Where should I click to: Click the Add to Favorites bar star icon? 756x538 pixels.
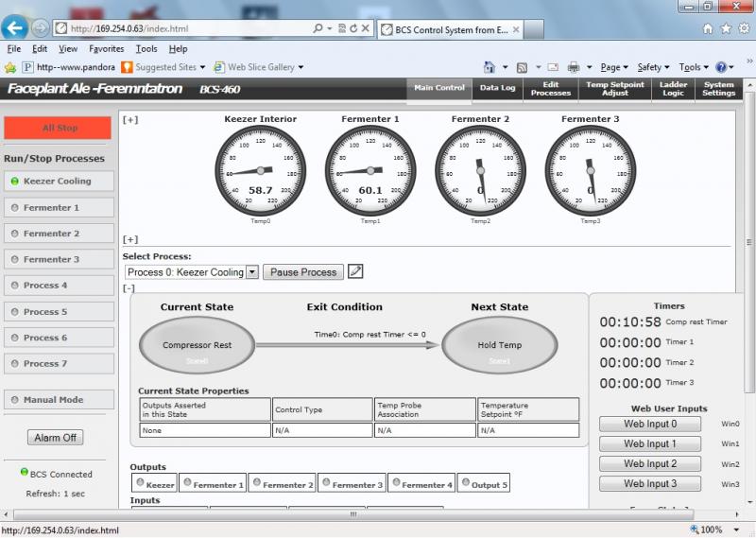10,67
